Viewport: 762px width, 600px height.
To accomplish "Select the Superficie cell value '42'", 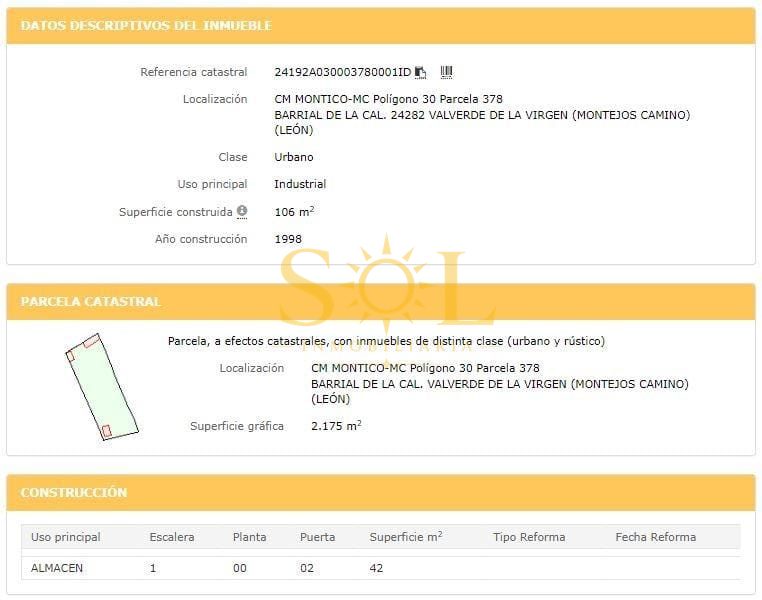I will click(x=376, y=568).
